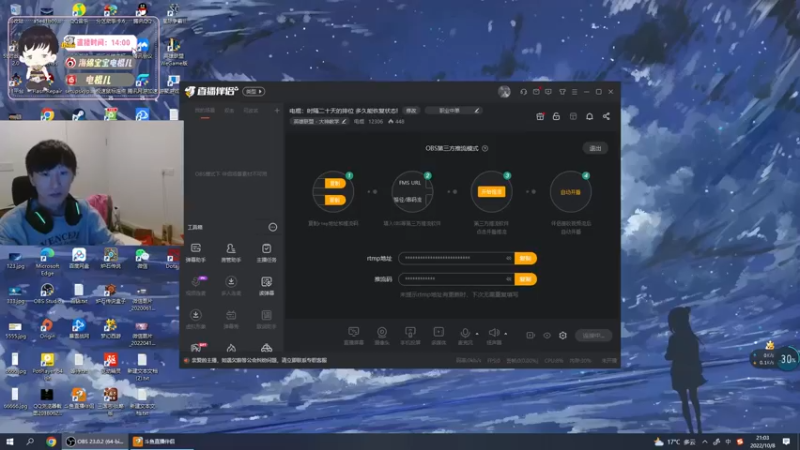Select the third scene tab

coord(251,111)
